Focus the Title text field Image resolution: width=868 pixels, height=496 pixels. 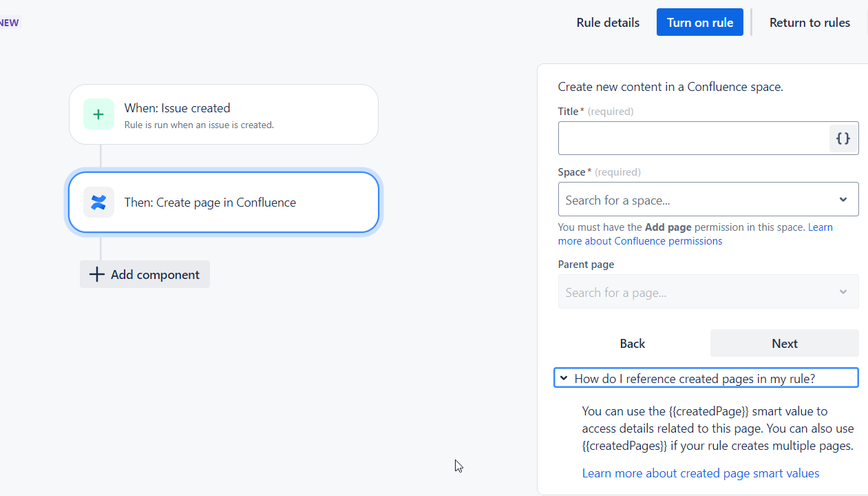click(x=693, y=138)
